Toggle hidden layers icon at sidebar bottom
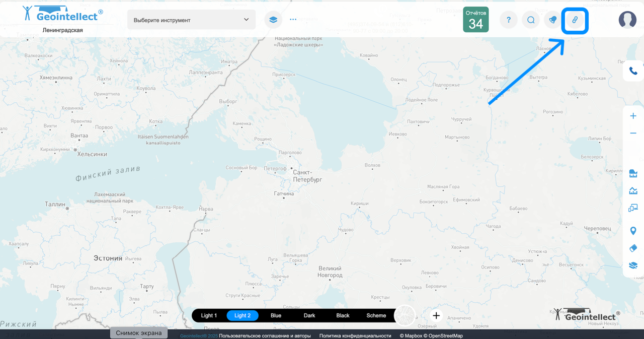 (633, 265)
